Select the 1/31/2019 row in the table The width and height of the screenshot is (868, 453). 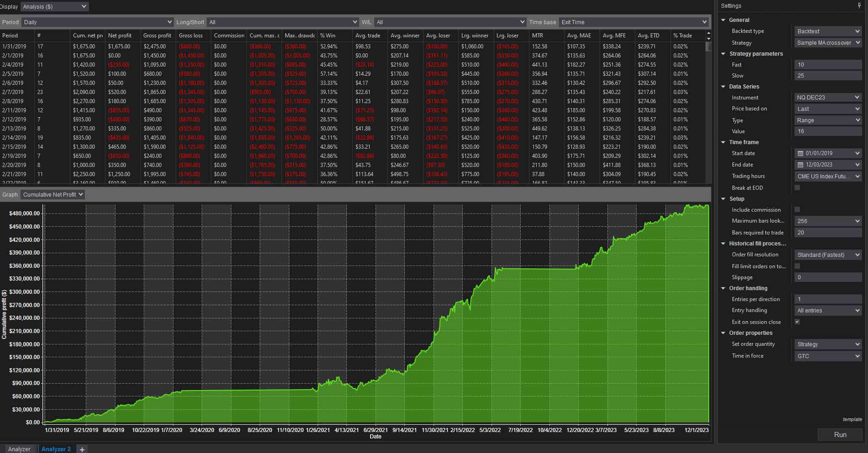coord(353,47)
